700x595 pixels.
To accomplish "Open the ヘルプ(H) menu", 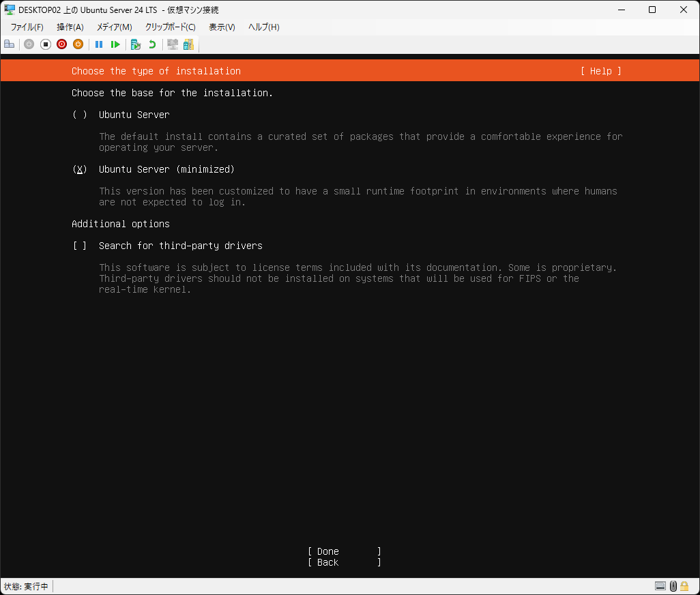I will (x=264, y=27).
